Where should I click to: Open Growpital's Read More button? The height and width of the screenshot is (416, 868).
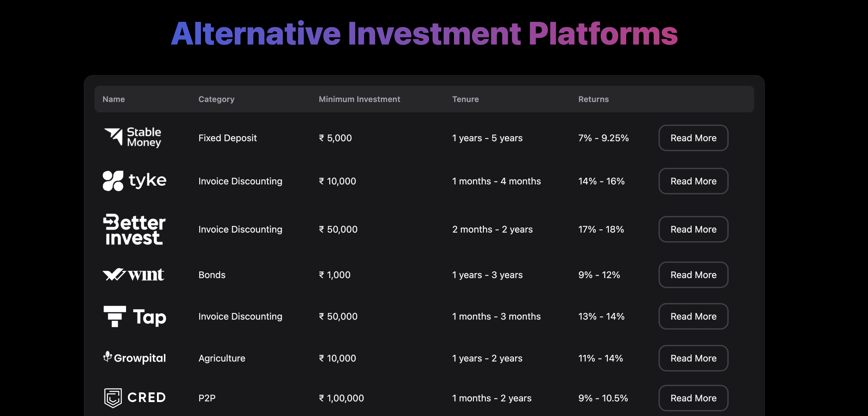[x=693, y=358]
